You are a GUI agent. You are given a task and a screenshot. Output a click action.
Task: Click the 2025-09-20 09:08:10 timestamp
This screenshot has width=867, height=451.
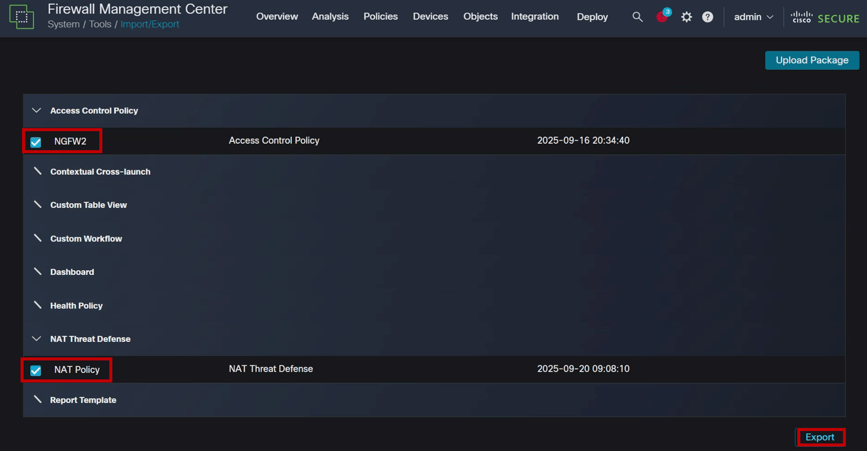(583, 369)
